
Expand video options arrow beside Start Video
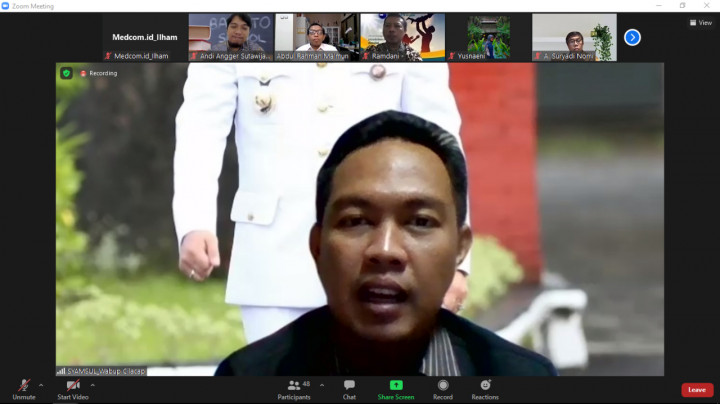tap(93, 384)
